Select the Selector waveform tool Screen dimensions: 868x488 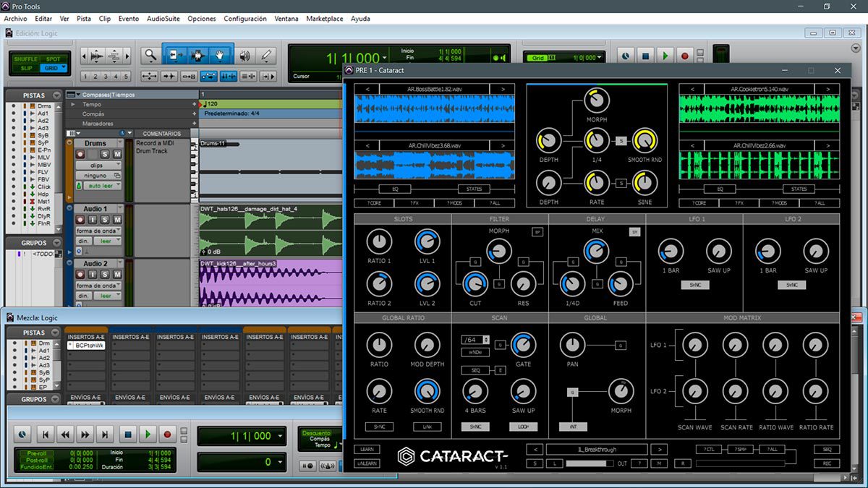tap(197, 55)
